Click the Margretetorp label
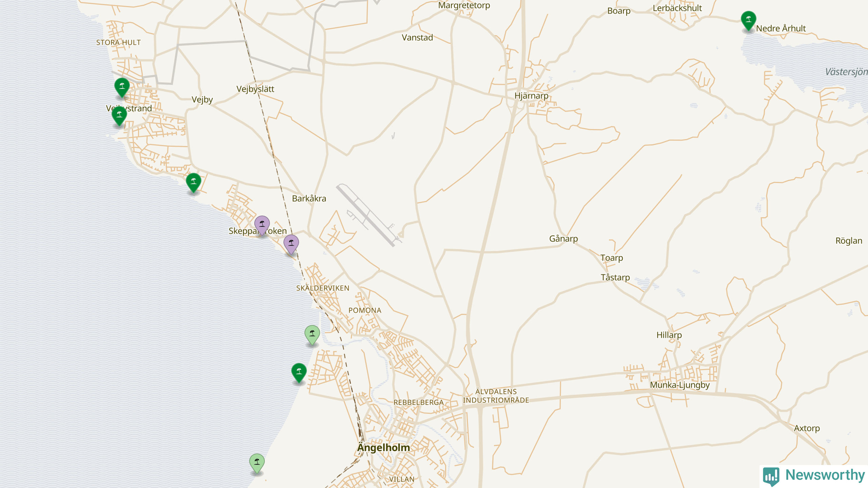The image size is (868, 488). click(464, 5)
